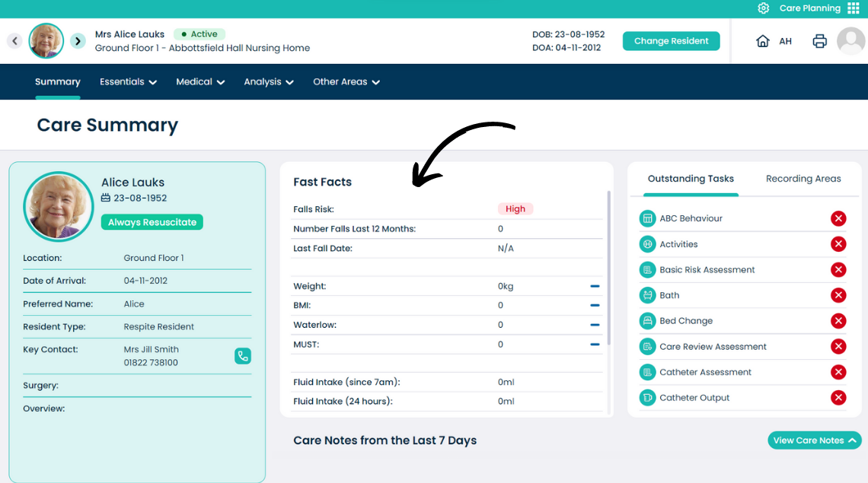Click red X for Catheter Assessment

pyautogui.click(x=838, y=373)
